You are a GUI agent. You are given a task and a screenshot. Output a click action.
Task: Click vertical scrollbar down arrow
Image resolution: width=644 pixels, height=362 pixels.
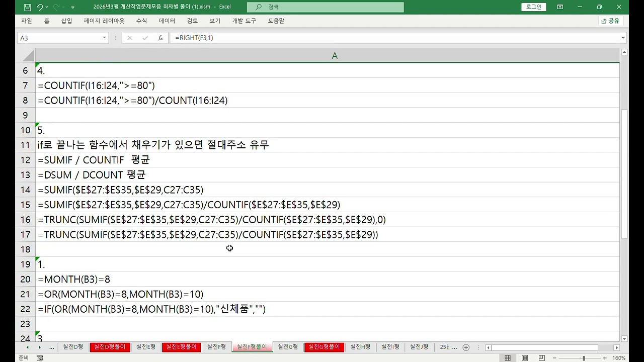[x=624, y=339]
